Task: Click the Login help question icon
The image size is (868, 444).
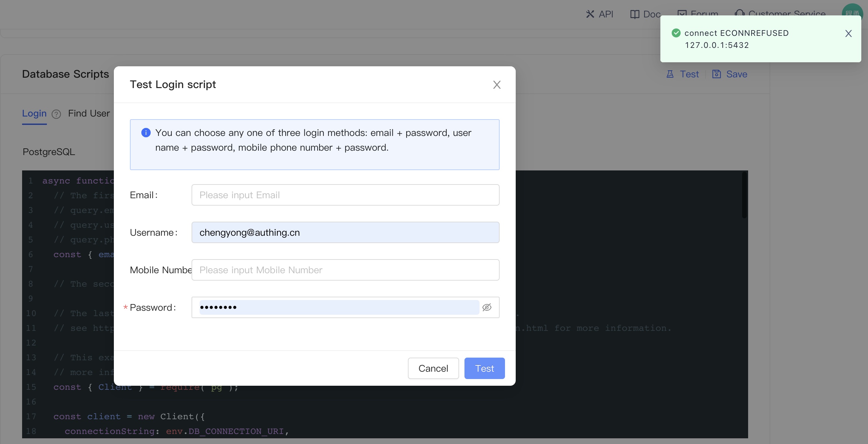Action: click(x=56, y=114)
